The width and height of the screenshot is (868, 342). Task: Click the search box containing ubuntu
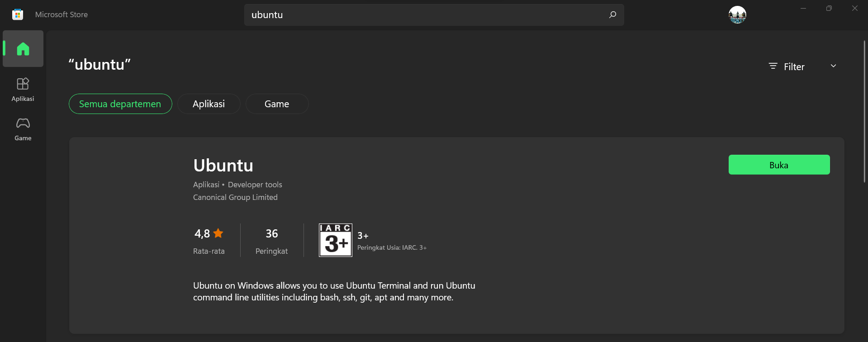tap(434, 14)
